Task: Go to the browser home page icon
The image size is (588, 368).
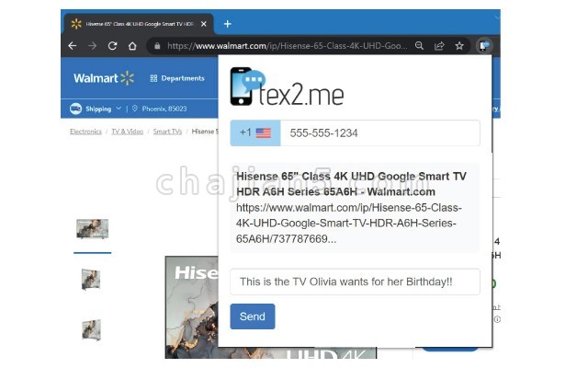Action: [x=132, y=46]
